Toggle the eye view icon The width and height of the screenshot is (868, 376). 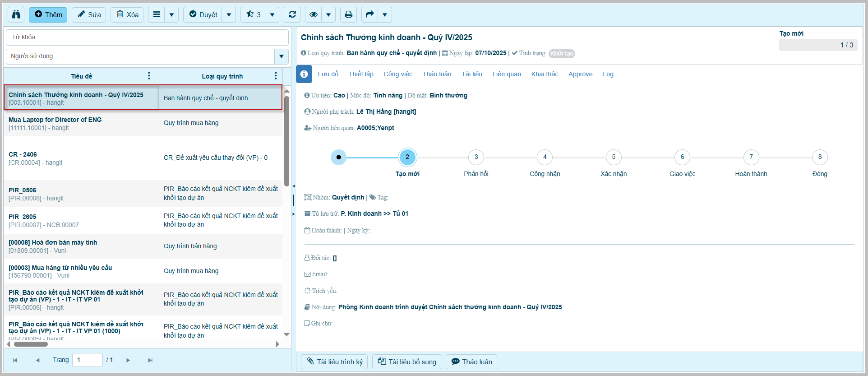click(313, 14)
